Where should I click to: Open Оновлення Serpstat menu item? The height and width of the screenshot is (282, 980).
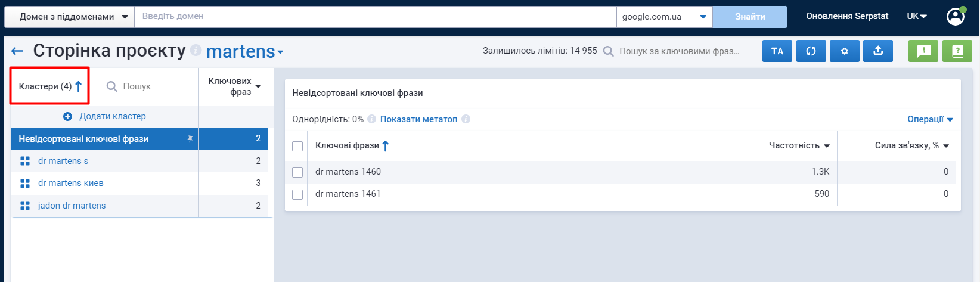[x=847, y=16]
